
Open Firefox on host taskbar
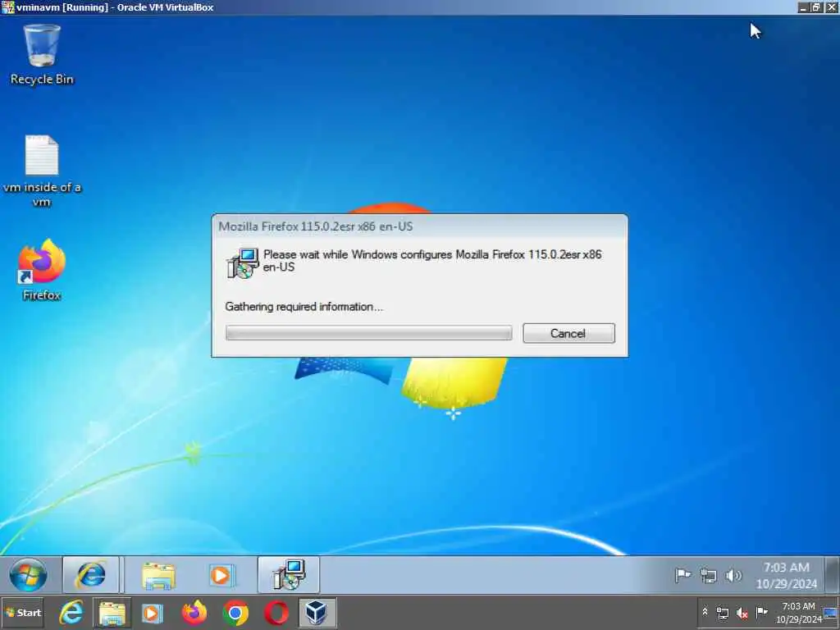pyautogui.click(x=194, y=613)
